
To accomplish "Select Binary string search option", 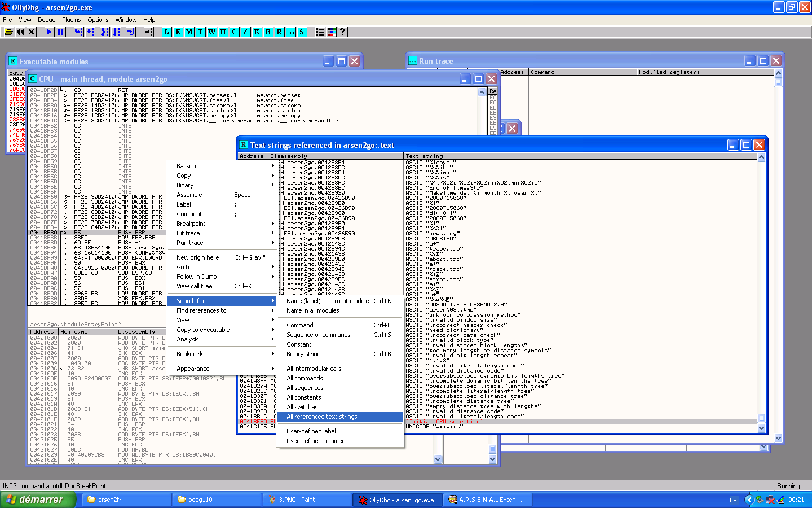I will (x=340, y=354).
